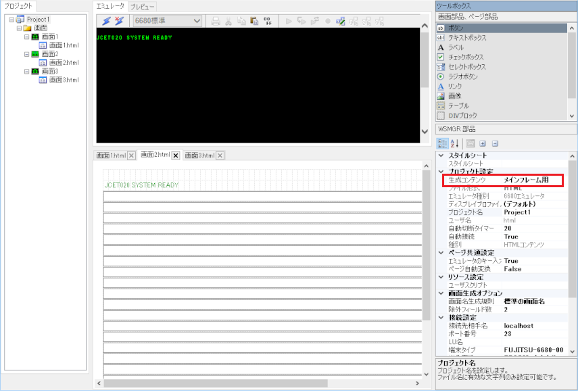Sort properties alphabetically with the A-Z icon
The width and height of the screenshot is (578, 392).
(x=454, y=143)
